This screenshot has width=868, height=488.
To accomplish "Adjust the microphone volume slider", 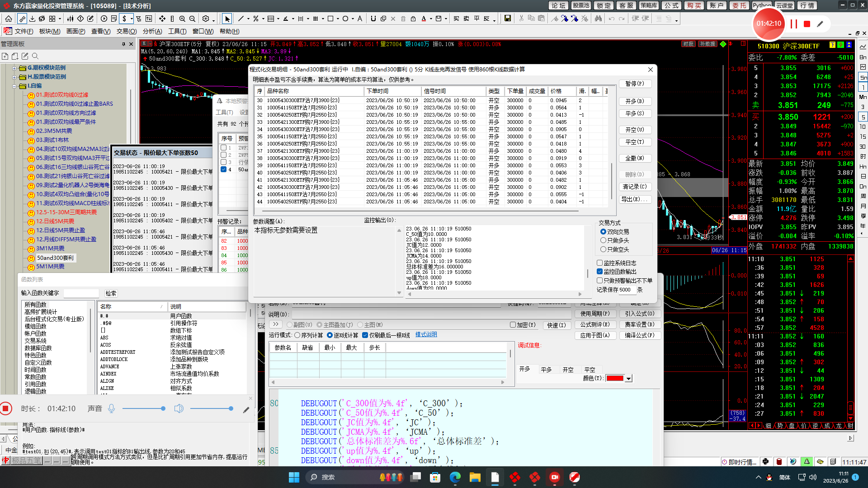I will click(x=143, y=408).
